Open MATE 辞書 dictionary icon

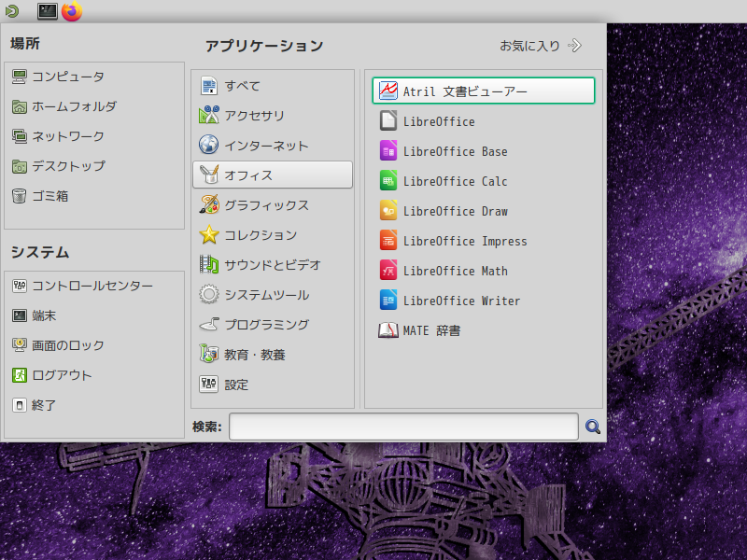pyautogui.click(x=388, y=330)
